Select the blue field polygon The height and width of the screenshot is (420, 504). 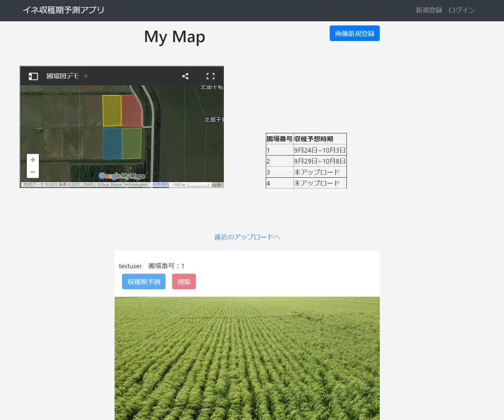click(x=112, y=143)
